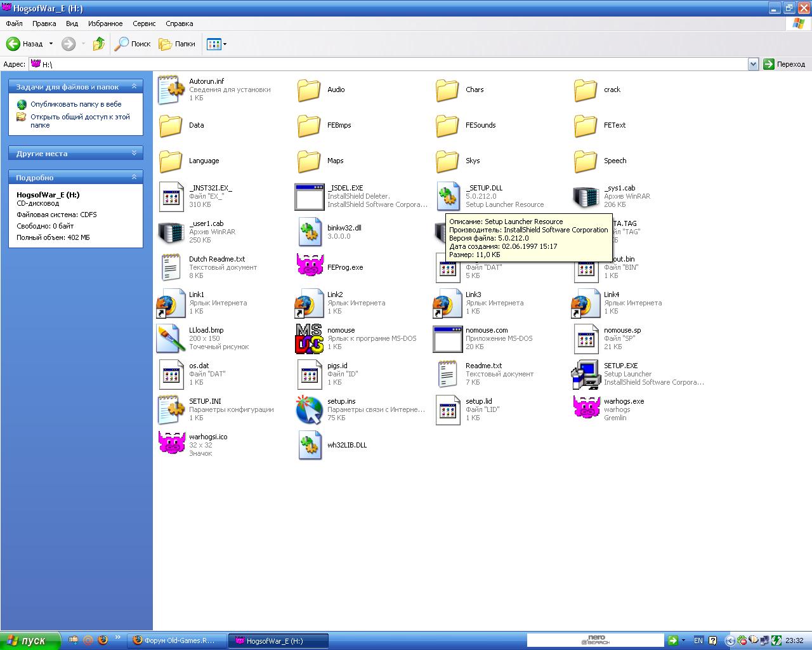Open the Правка menu
The width and height of the screenshot is (812, 650).
(44, 23)
